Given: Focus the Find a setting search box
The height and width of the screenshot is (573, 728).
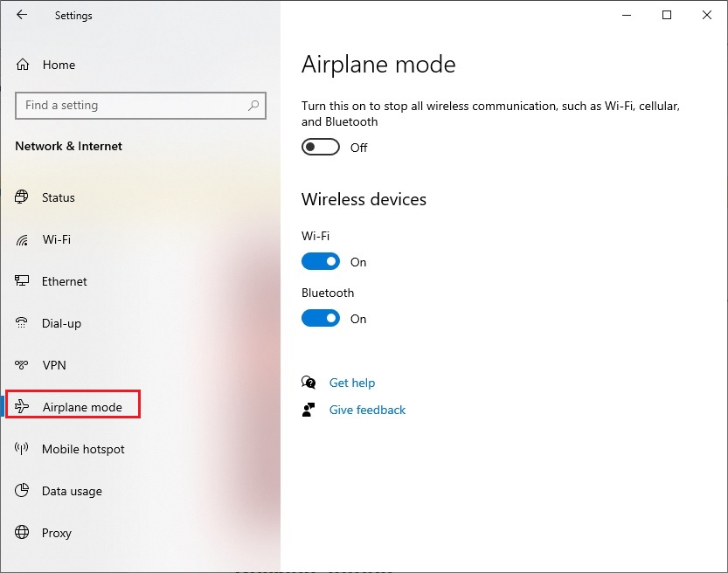Looking at the screenshot, I should [131, 106].
